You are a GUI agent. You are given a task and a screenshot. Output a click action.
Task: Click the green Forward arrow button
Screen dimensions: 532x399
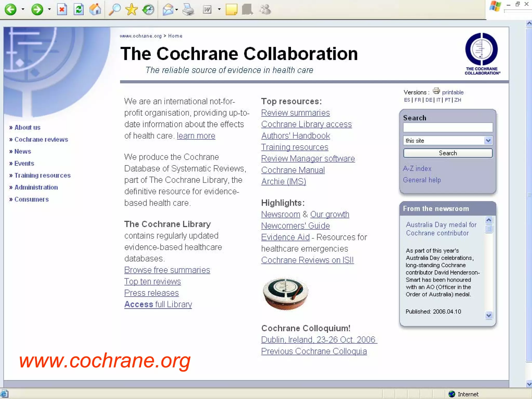pos(37,10)
